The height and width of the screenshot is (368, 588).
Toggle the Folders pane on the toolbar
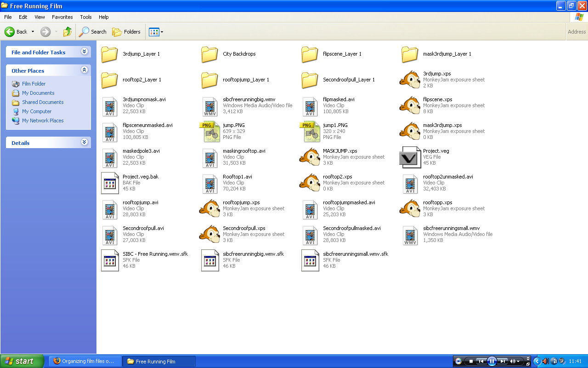tap(126, 32)
